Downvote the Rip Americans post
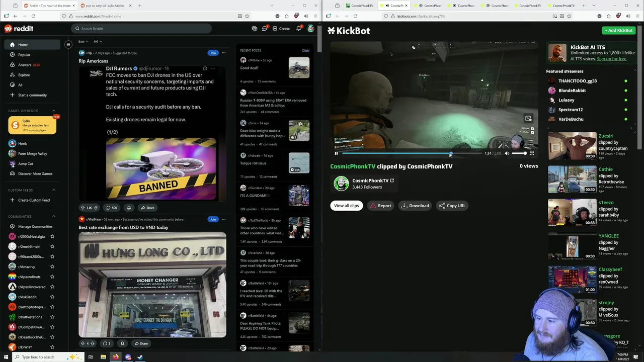This screenshot has width=644, height=362. pos(96,208)
